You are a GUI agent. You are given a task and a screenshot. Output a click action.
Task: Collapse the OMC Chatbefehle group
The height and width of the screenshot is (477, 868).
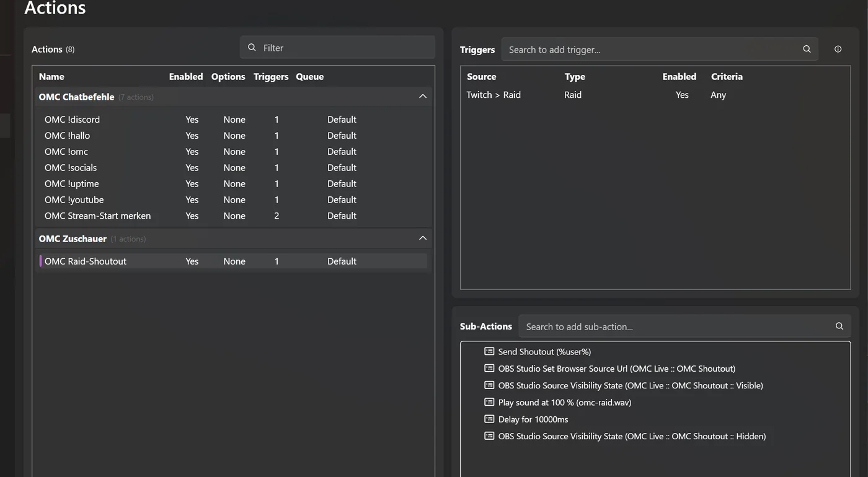click(x=423, y=97)
